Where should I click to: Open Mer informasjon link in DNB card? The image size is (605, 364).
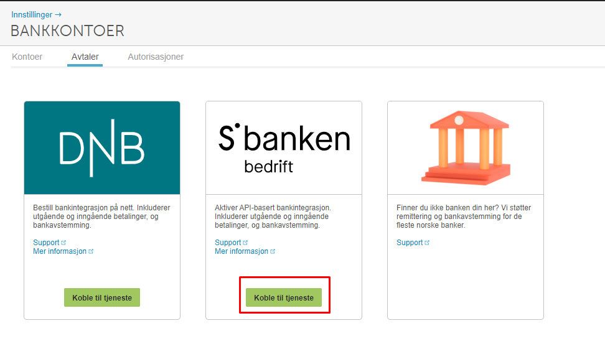point(60,251)
